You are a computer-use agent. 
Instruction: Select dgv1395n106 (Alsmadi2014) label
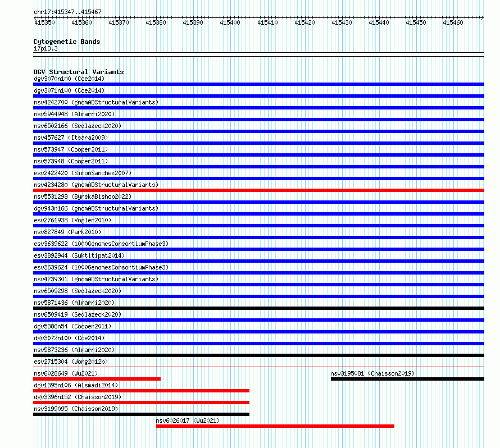tap(76, 385)
